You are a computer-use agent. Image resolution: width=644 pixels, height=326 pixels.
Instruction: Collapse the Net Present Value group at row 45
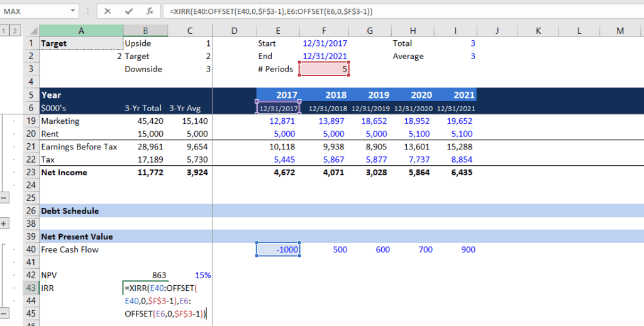[x=5, y=313]
